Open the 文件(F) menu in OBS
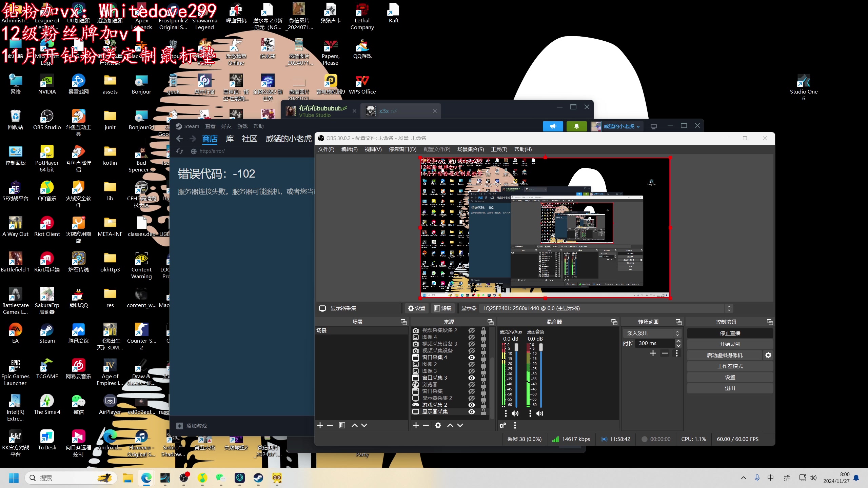The height and width of the screenshot is (488, 868). (x=326, y=149)
